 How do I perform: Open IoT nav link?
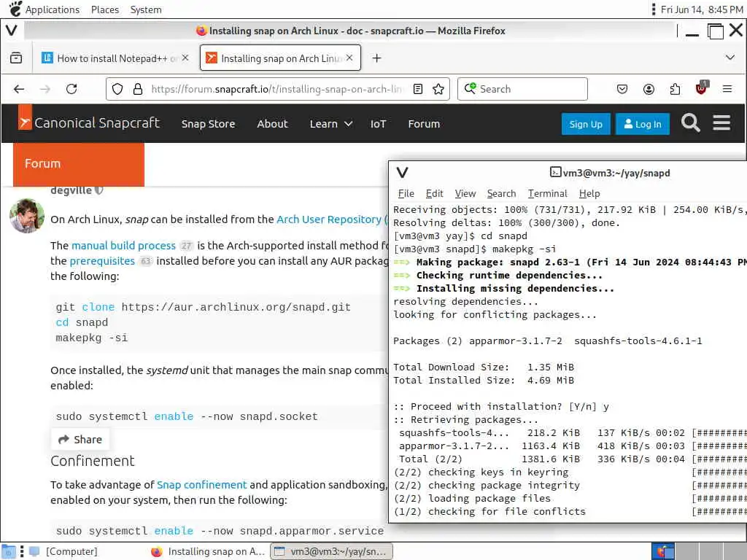point(379,124)
